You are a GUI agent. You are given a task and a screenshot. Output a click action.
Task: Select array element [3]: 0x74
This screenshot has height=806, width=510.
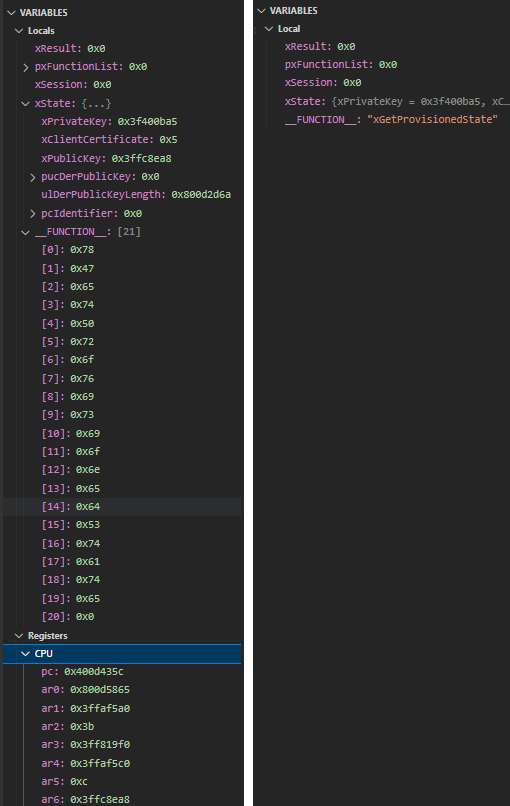67,305
